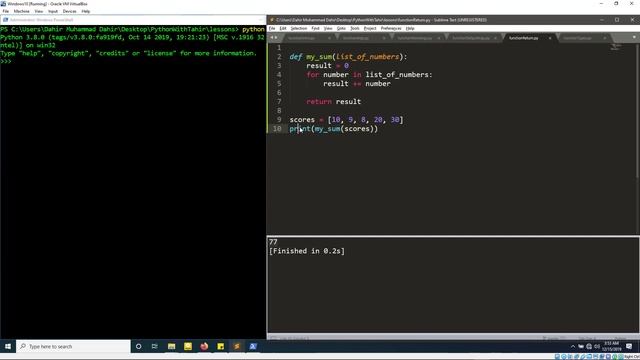Image resolution: width=640 pixels, height=360 pixels.
Task: Select the functionReturn.py tab
Action: [x=523, y=38]
